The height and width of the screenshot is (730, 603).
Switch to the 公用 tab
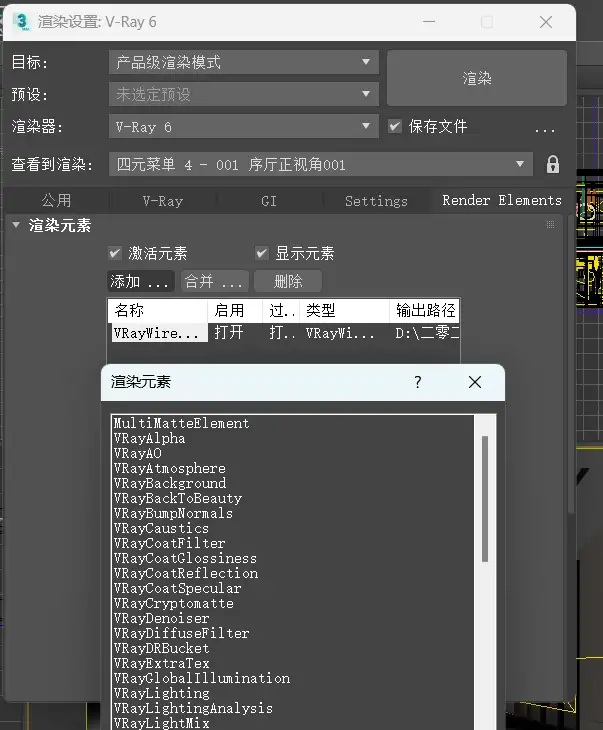56,201
